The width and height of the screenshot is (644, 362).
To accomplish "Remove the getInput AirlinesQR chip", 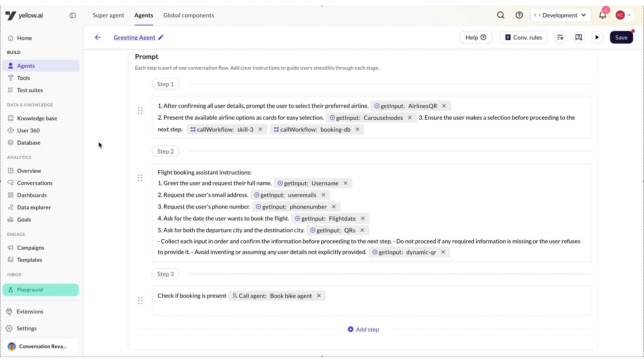I will pos(444,106).
